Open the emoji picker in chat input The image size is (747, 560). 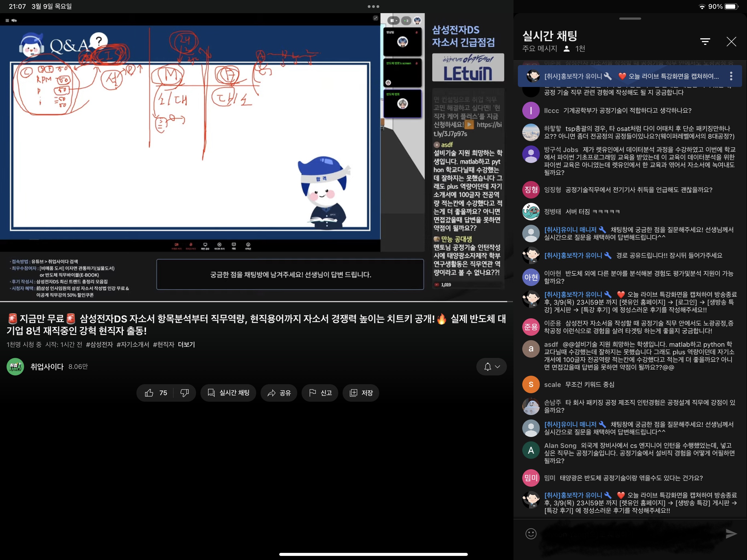[531, 534]
